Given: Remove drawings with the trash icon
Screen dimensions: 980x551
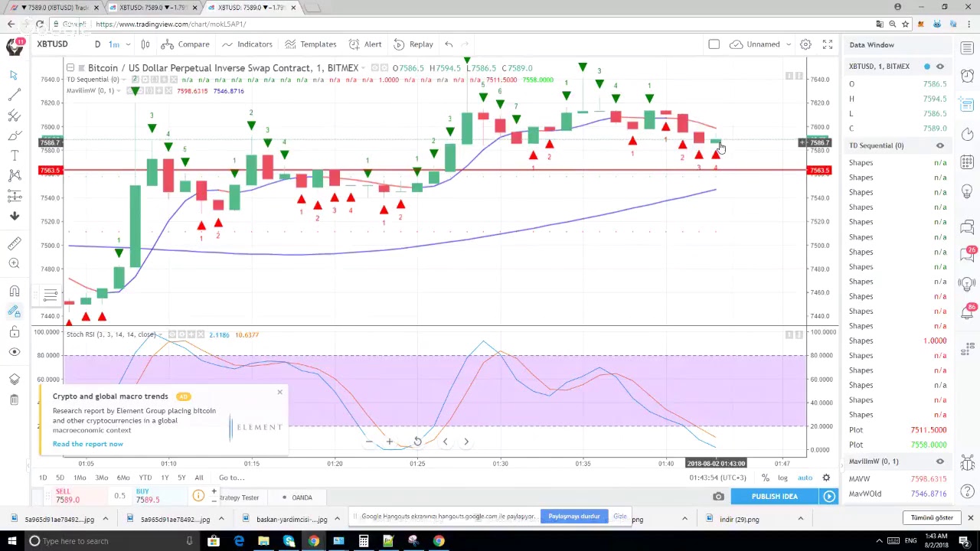Looking at the screenshot, I should click(14, 399).
